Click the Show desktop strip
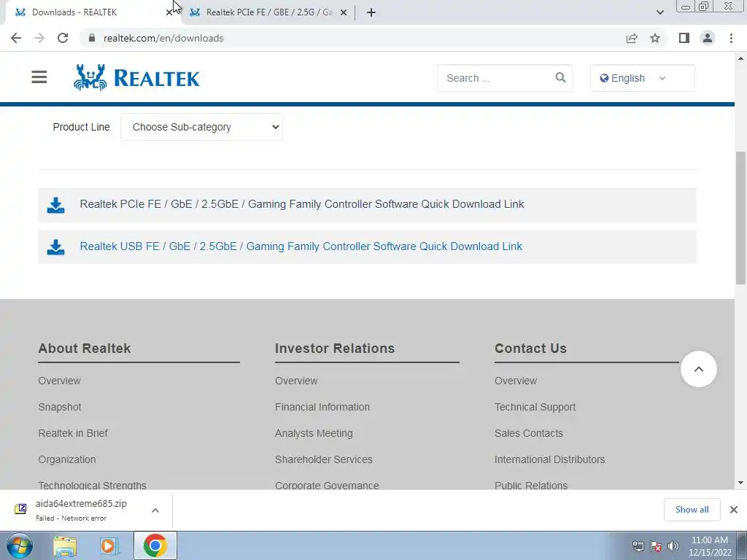The width and height of the screenshot is (747, 560). [742, 546]
